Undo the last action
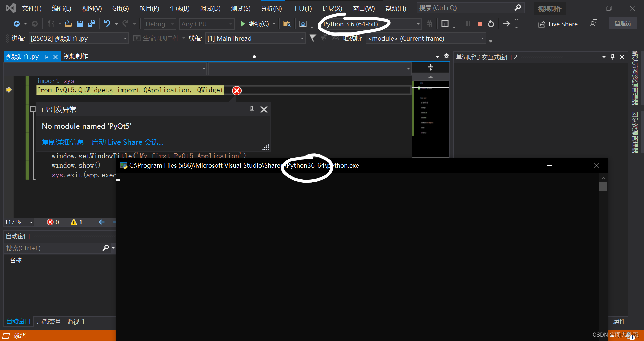This screenshot has height=341, width=644. pyautogui.click(x=107, y=24)
